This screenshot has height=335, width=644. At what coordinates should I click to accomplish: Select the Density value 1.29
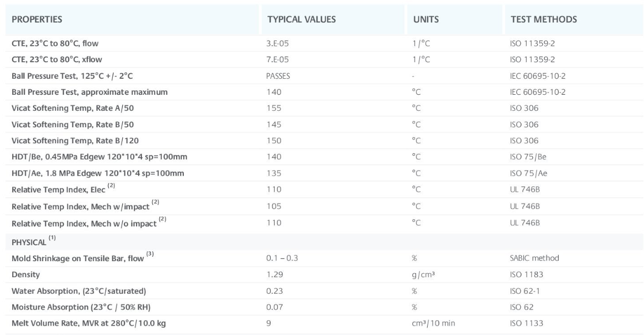point(274,274)
